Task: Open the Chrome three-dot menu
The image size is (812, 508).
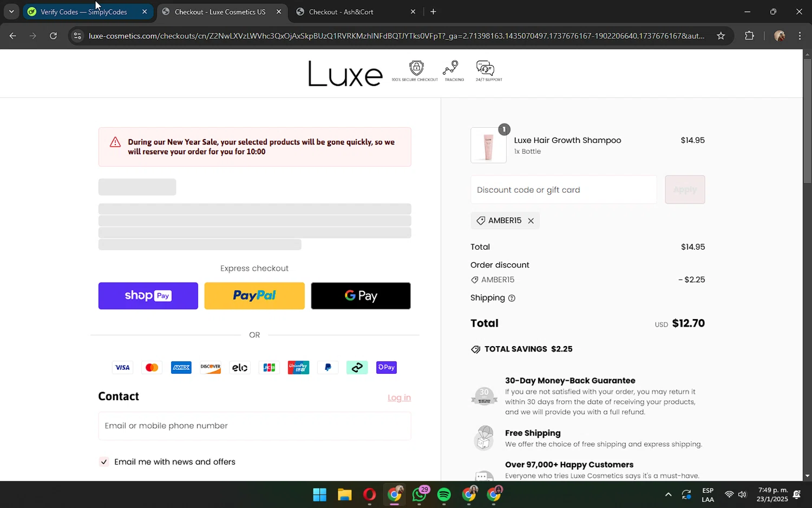Action: (800, 36)
